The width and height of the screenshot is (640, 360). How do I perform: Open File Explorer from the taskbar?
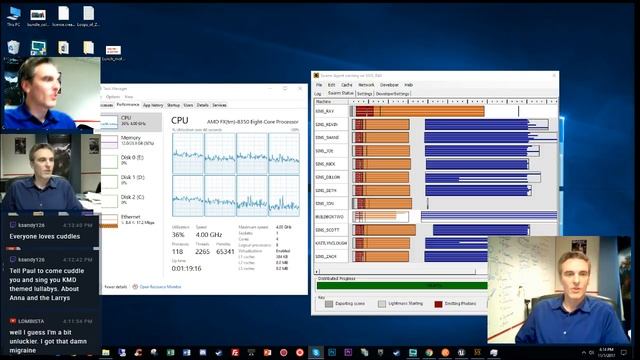pyautogui.click(x=106, y=352)
